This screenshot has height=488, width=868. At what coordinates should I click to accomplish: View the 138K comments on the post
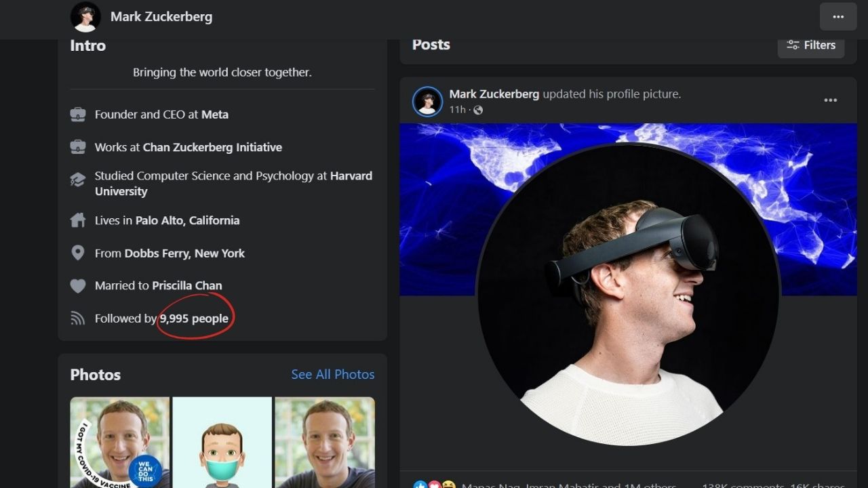coord(742,485)
